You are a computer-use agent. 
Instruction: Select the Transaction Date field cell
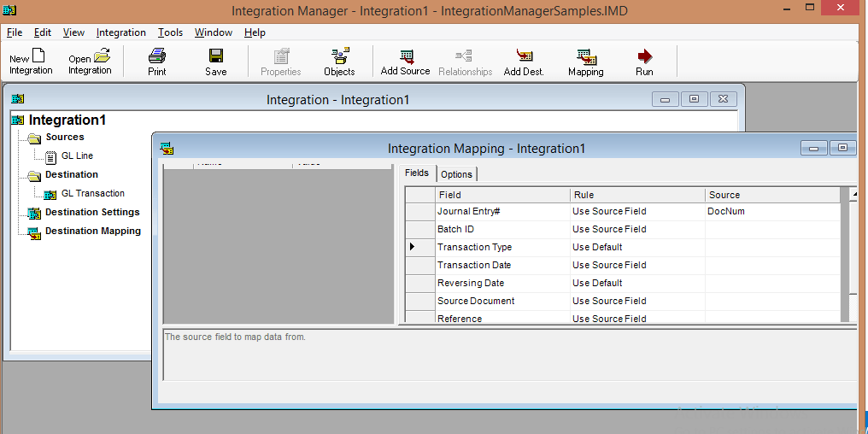[x=502, y=265]
